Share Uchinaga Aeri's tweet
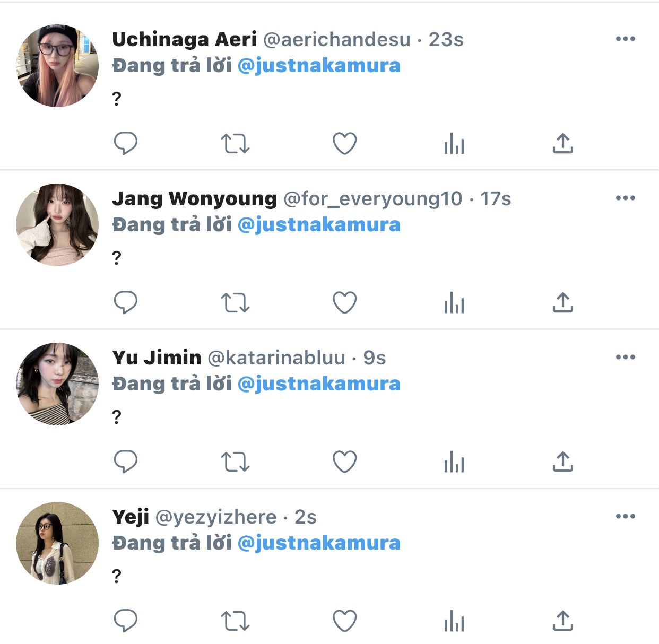The image size is (659, 644). point(563,143)
